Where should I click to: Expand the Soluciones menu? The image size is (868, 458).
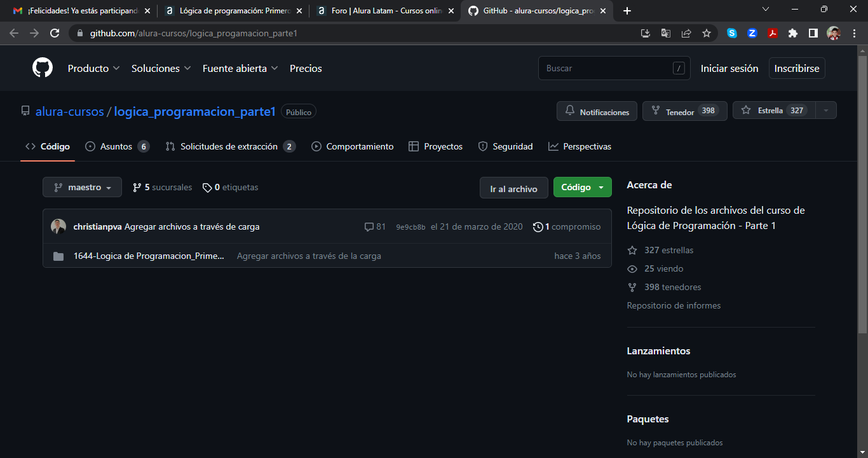point(161,68)
